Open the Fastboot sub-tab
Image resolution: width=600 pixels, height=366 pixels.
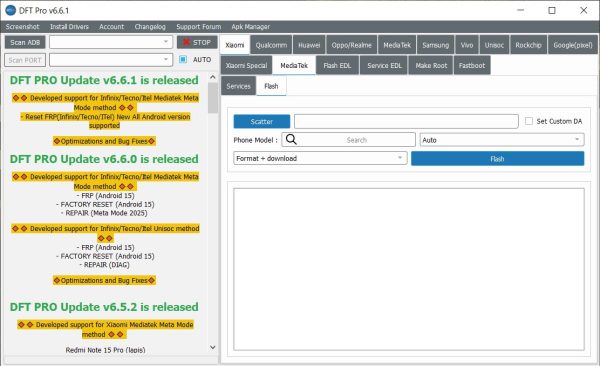click(472, 65)
